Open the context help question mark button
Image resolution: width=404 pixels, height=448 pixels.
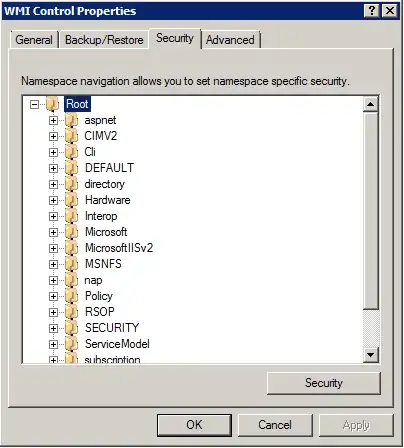(x=372, y=11)
